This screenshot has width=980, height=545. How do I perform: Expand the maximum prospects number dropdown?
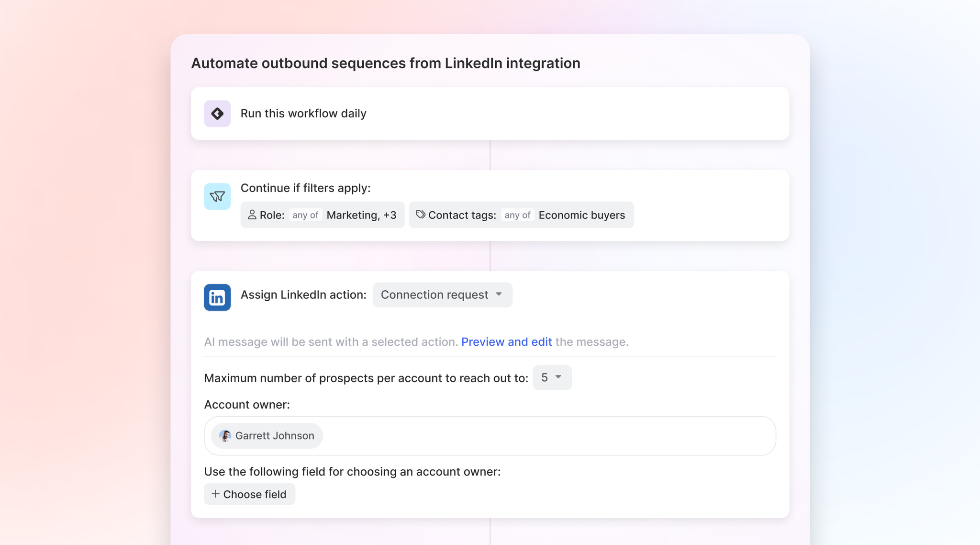point(552,378)
